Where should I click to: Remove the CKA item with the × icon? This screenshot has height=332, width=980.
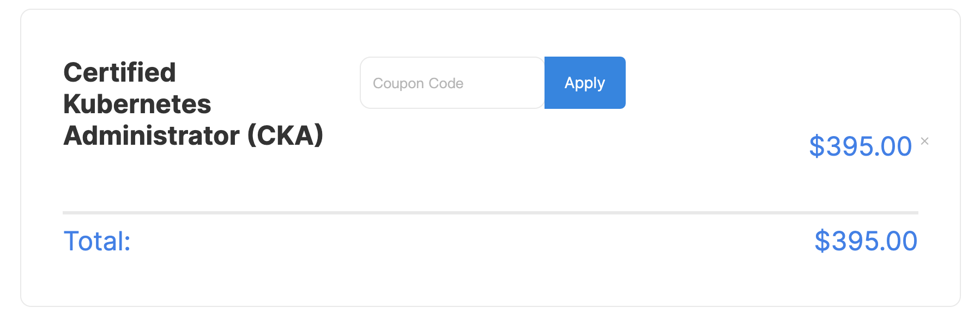(x=924, y=141)
